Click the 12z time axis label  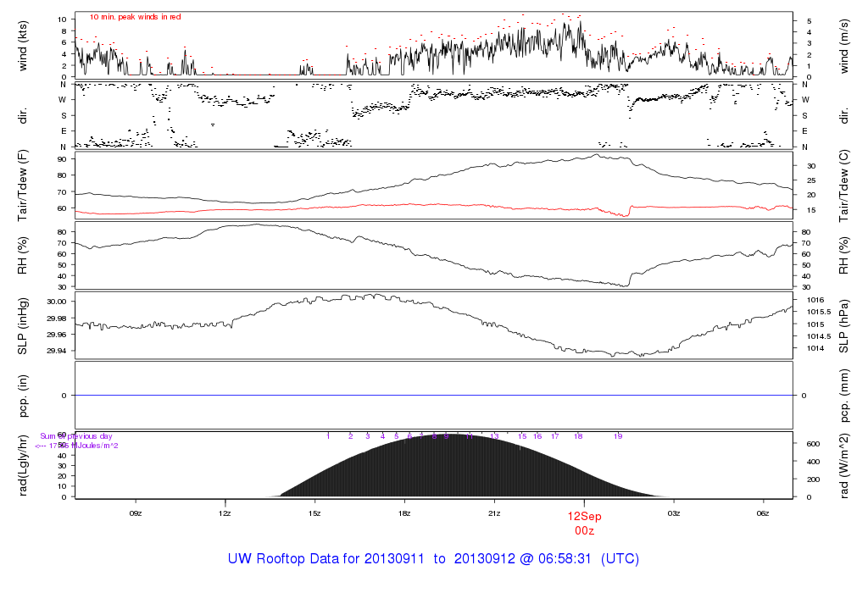225,513
